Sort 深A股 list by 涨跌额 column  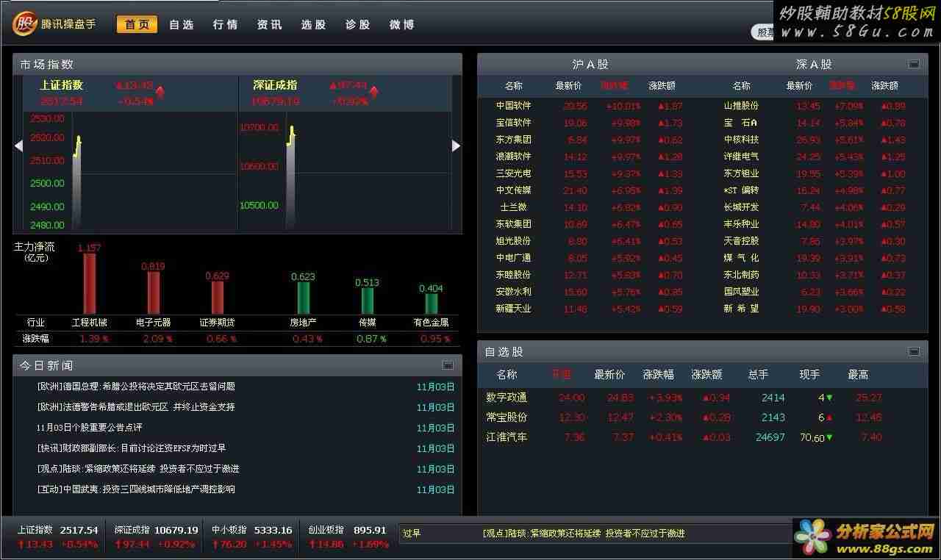click(884, 86)
